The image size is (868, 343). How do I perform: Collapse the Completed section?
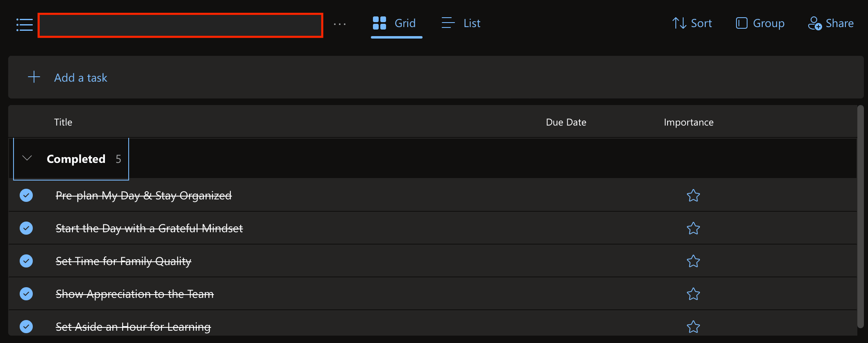pos(27,158)
